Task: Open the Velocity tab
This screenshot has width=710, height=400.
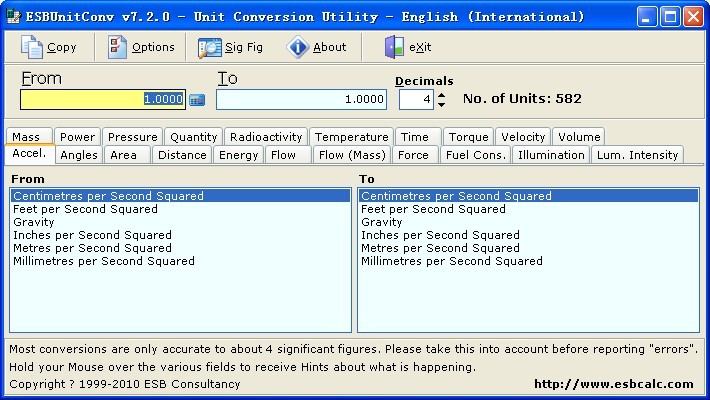Action: (x=523, y=137)
